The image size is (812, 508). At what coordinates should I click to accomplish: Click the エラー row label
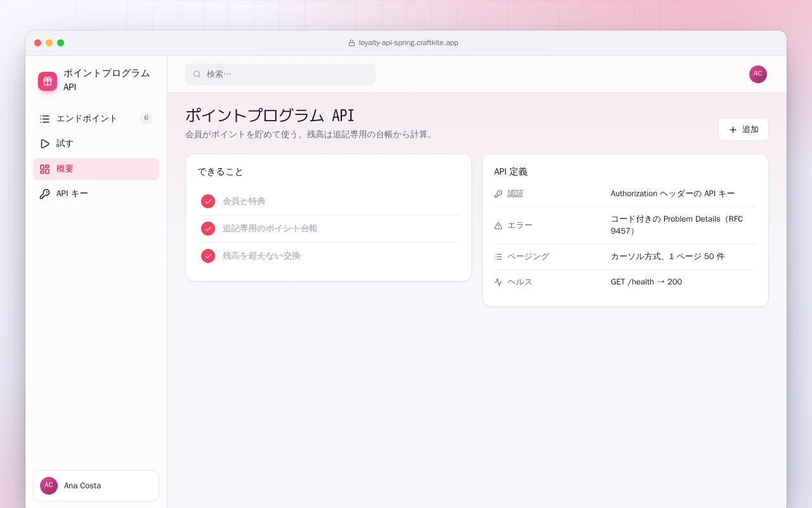520,225
